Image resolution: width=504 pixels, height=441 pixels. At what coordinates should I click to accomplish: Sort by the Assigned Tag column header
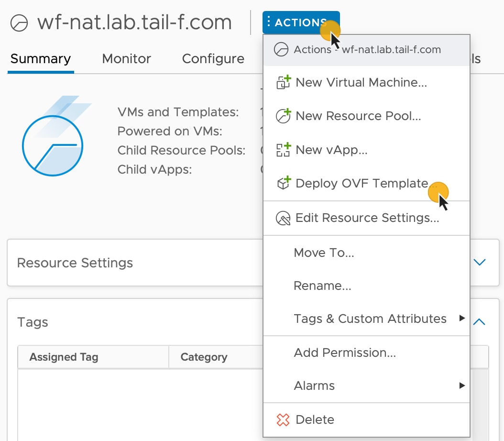coord(64,357)
